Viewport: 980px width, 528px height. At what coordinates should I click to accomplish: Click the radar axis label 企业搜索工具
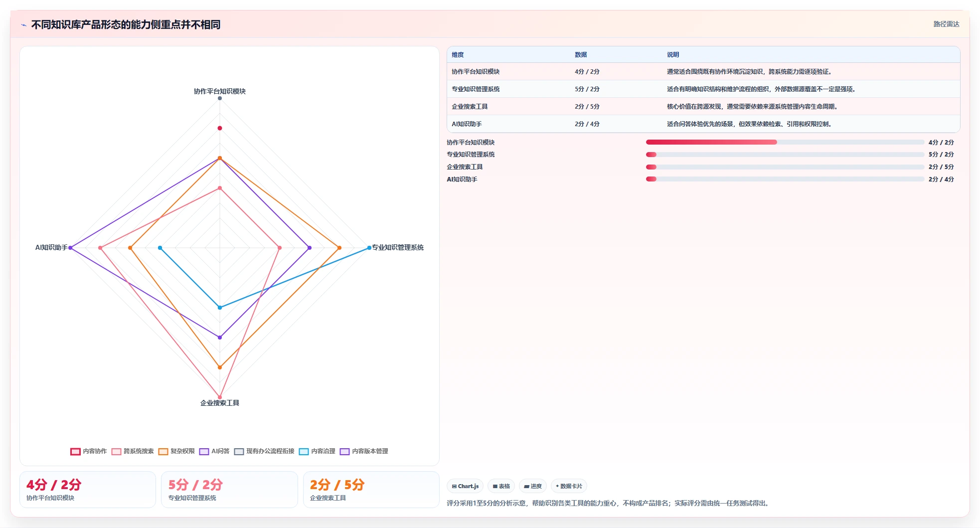(220, 403)
